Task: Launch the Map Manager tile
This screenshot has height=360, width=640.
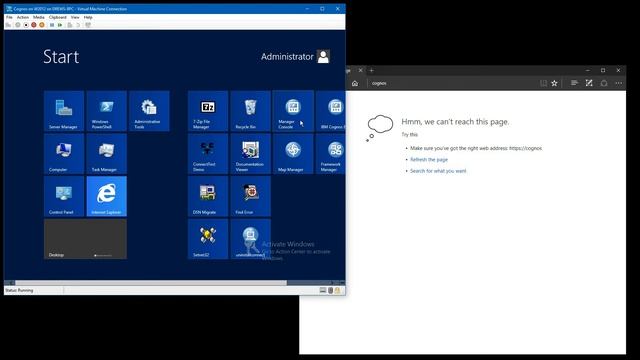Action: pyautogui.click(x=293, y=153)
